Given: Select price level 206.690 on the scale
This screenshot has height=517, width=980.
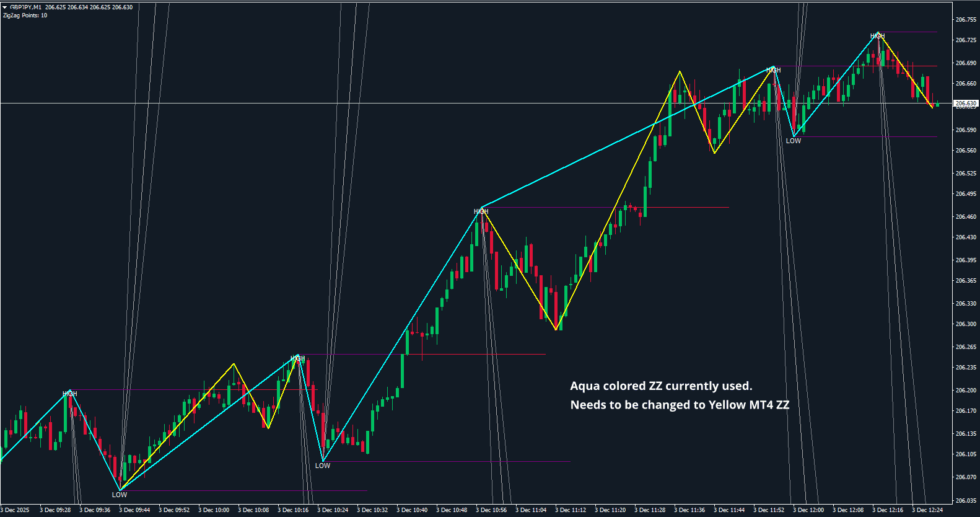Looking at the screenshot, I should 966,63.
